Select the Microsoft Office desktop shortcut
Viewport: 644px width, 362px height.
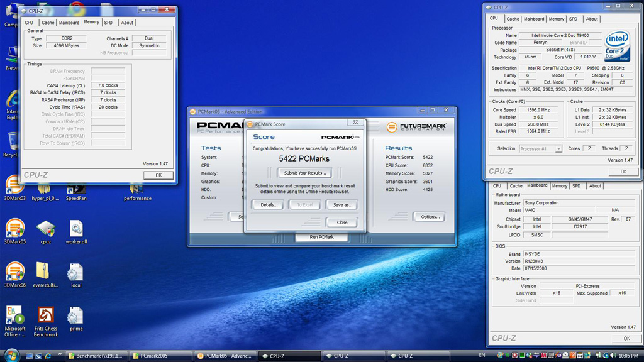point(15,321)
